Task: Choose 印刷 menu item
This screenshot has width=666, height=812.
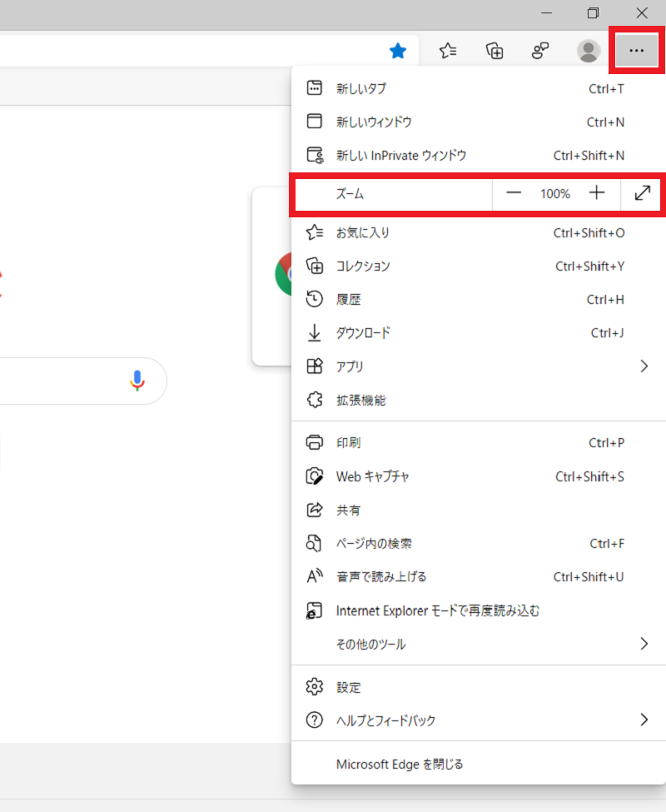Action: [x=479, y=443]
